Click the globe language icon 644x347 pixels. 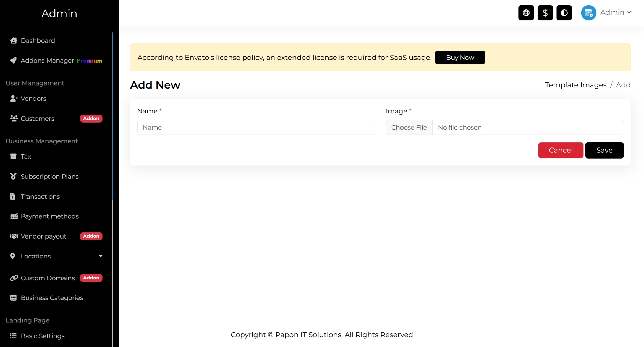pyautogui.click(x=526, y=13)
